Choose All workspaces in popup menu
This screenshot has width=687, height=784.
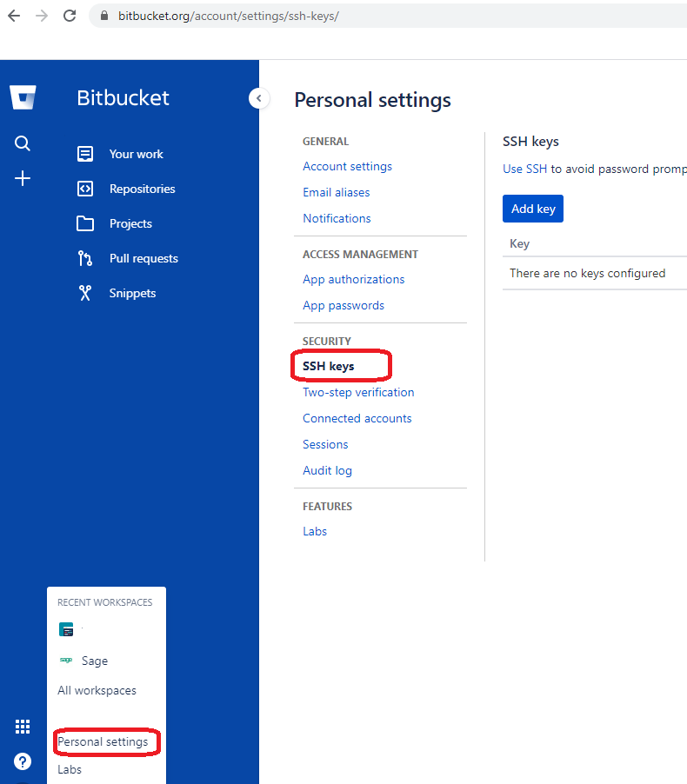click(x=97, y=690)
